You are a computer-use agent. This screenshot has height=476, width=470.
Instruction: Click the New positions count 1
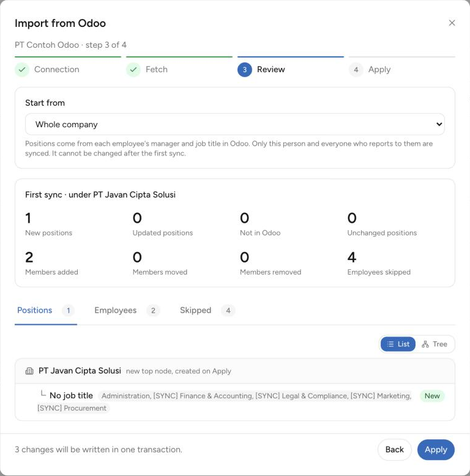[28, 218]
